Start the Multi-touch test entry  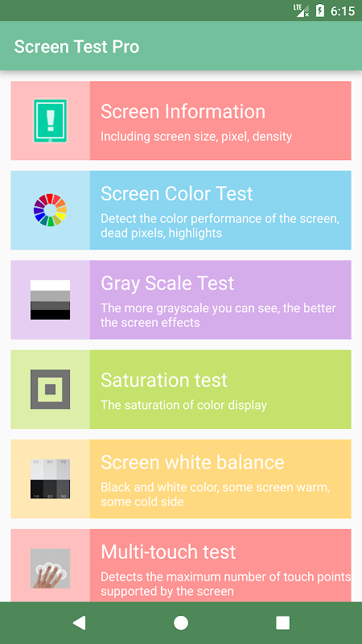coord(181,566)
